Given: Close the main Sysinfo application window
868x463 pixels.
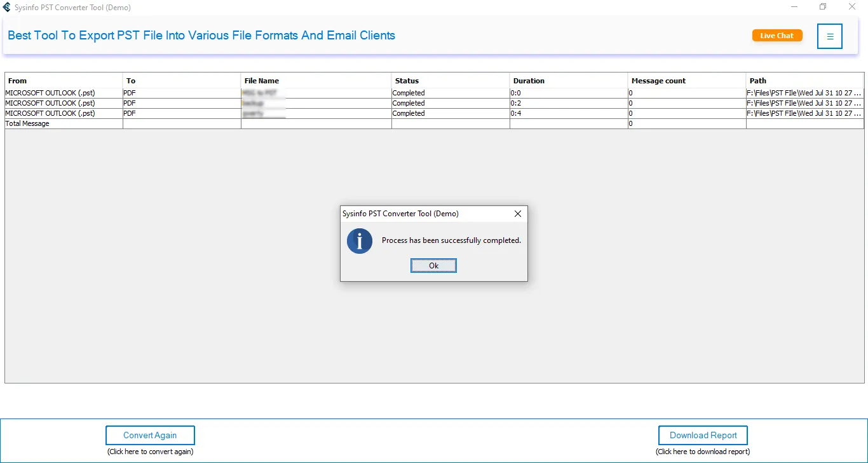Looking at the screenshot, I should [852, 7].
